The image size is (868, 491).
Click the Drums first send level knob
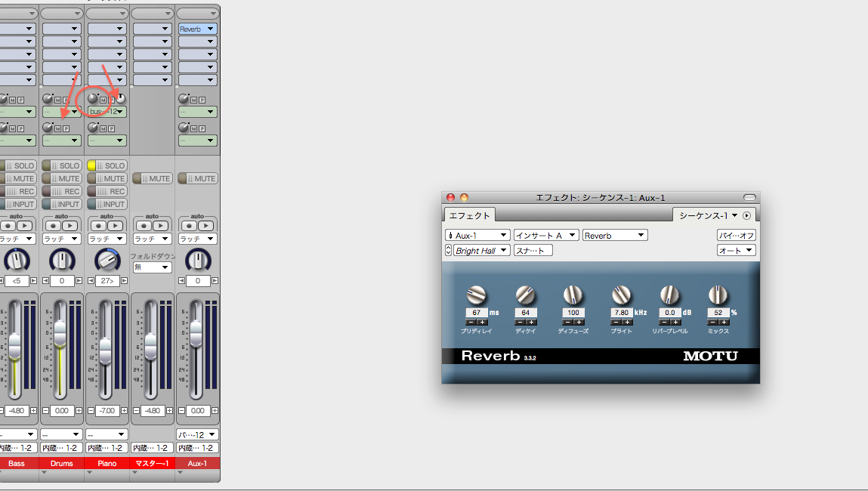pos(48,98)
